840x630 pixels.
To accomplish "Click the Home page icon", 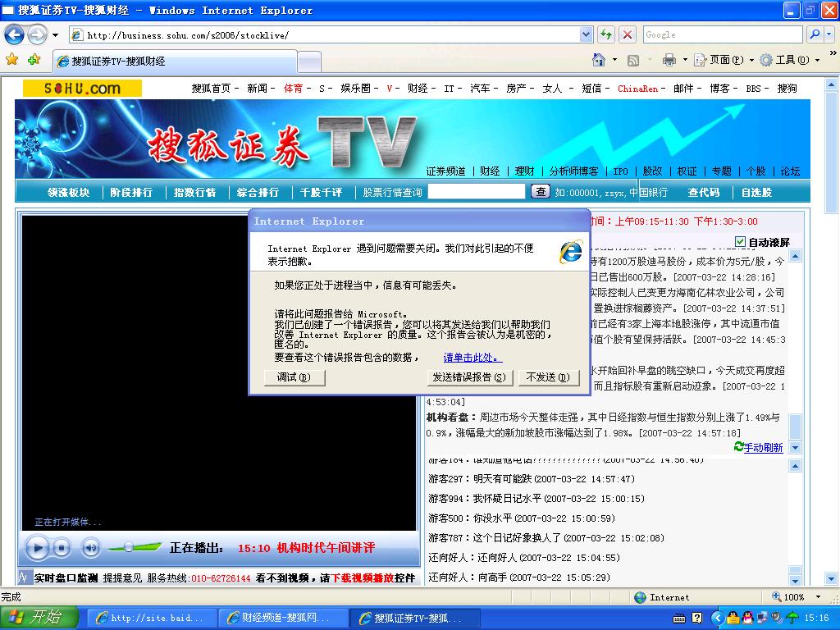I will tap(599, 59).
